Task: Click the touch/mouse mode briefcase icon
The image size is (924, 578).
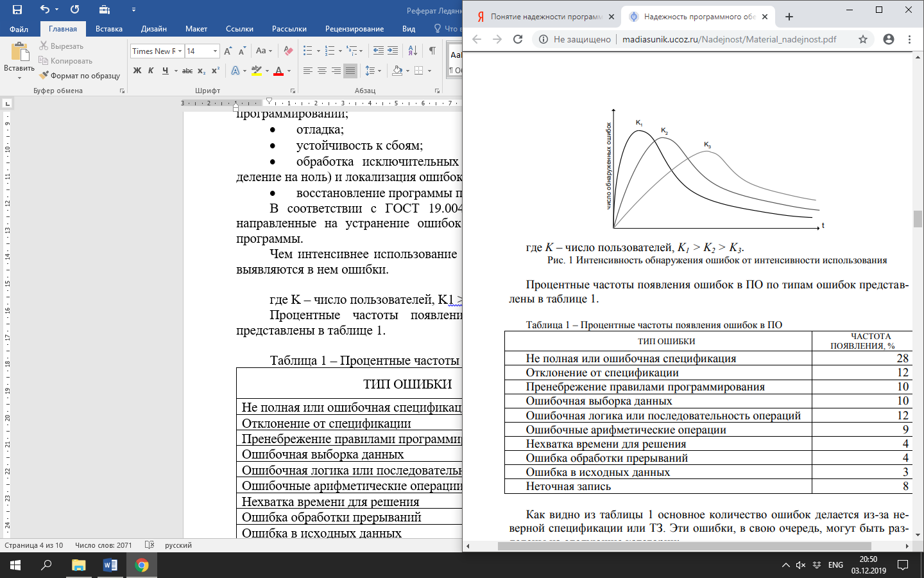Action: pyautogui.click(x=105, y=10)
